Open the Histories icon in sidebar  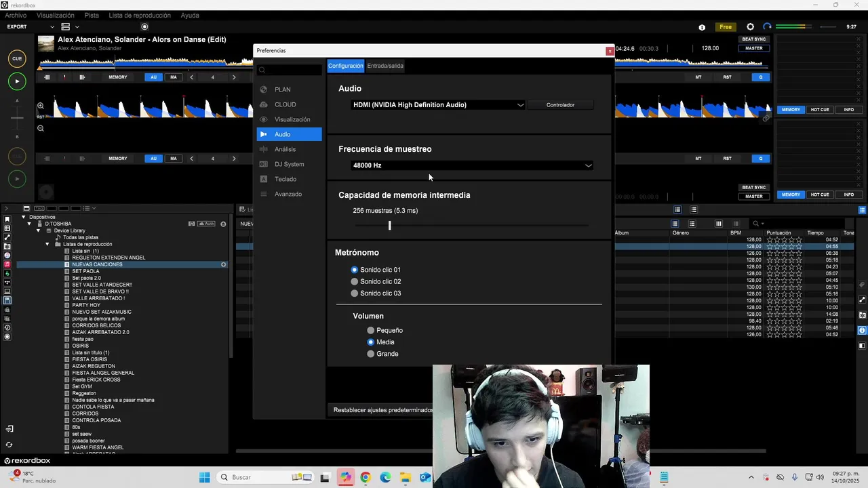point(7,327)
